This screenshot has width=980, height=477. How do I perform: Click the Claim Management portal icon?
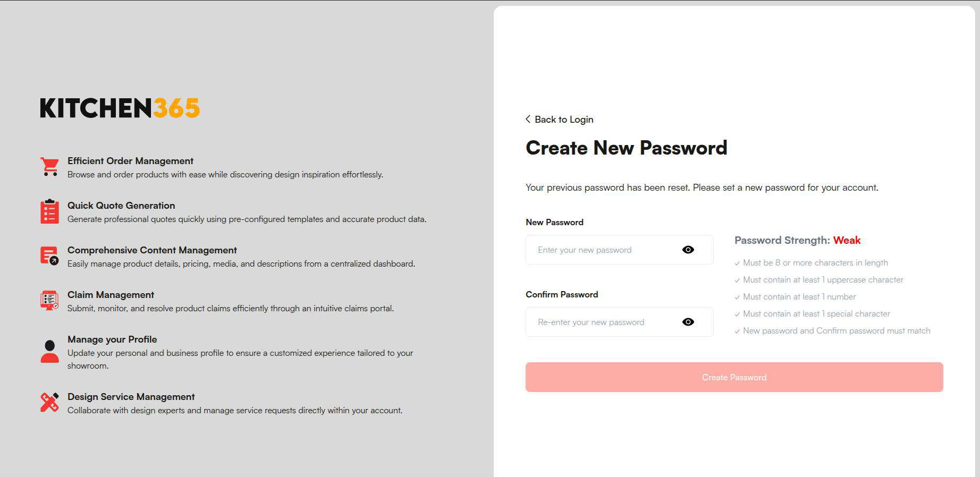[49, 301]
